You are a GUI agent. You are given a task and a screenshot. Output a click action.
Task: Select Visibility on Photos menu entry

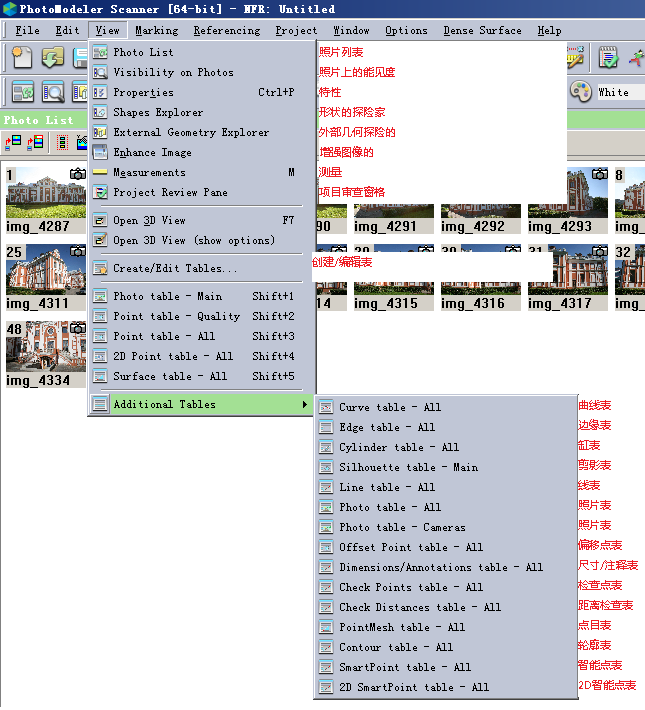(x=202, y=72)
